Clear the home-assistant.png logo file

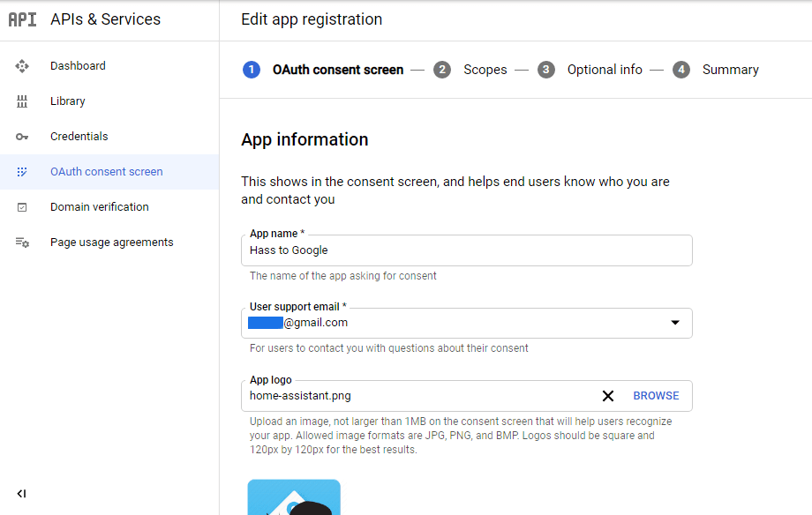click(607, 396)
